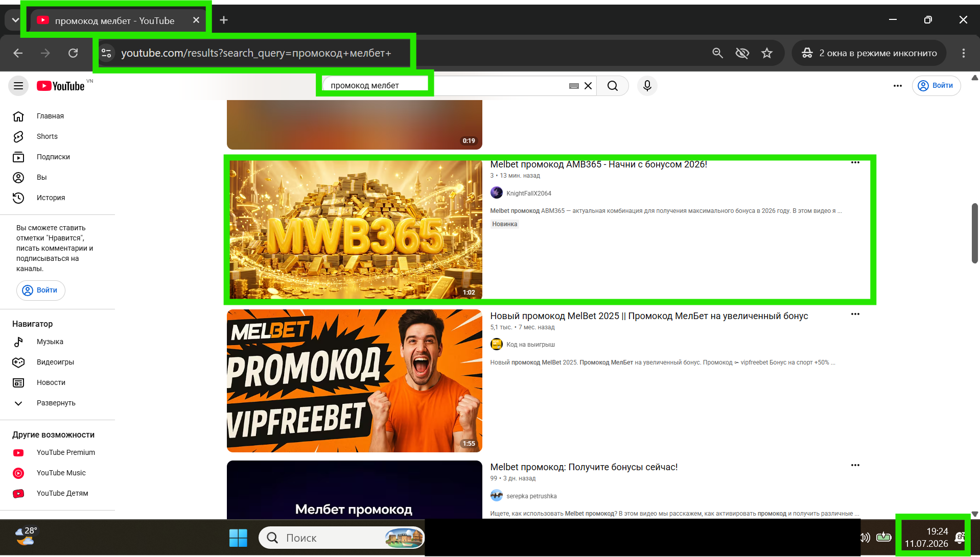Open the Мелбет промокод dark thumbnail
The height and width of the screenshot is (557, 980).
(x=355, y=490)
